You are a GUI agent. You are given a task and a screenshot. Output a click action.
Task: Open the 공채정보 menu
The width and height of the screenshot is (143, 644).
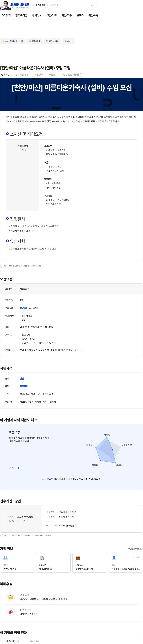tap(37, 16)
